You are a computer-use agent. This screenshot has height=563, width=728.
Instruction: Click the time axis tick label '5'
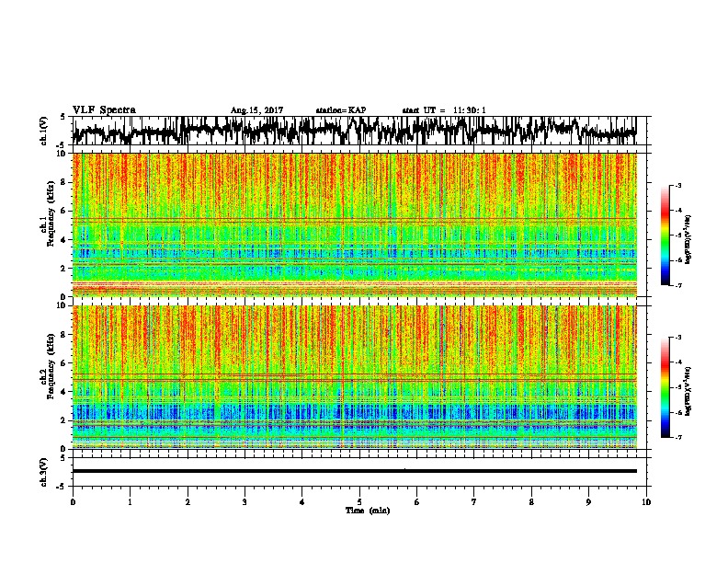click(x=359, y=502)
